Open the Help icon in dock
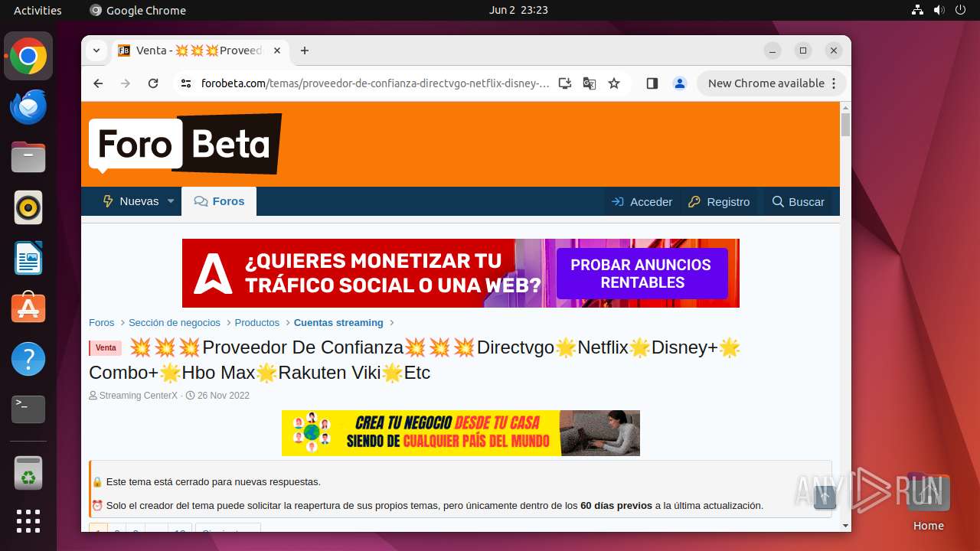The image size is (980, 551). (28, 359)
